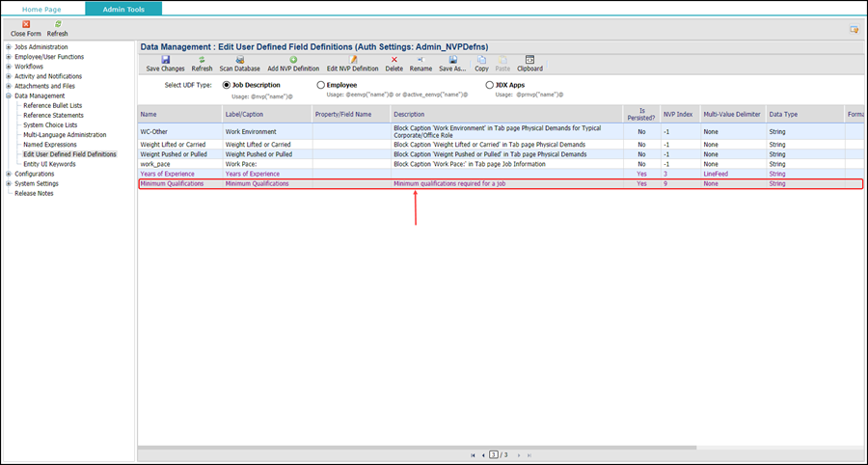Click the Edit NVP Definition icon
868x465 pixels.
[352, 60]
